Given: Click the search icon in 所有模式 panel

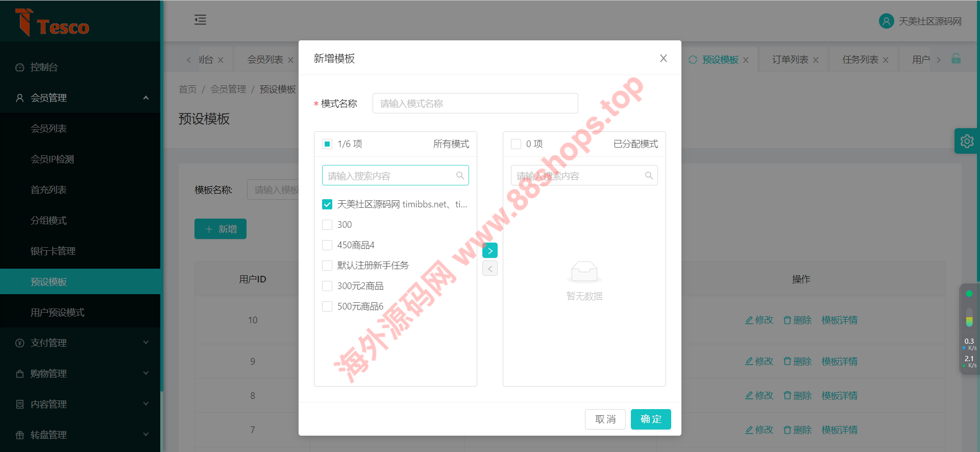Looking at the screenshot, I should tap(460, 176).
